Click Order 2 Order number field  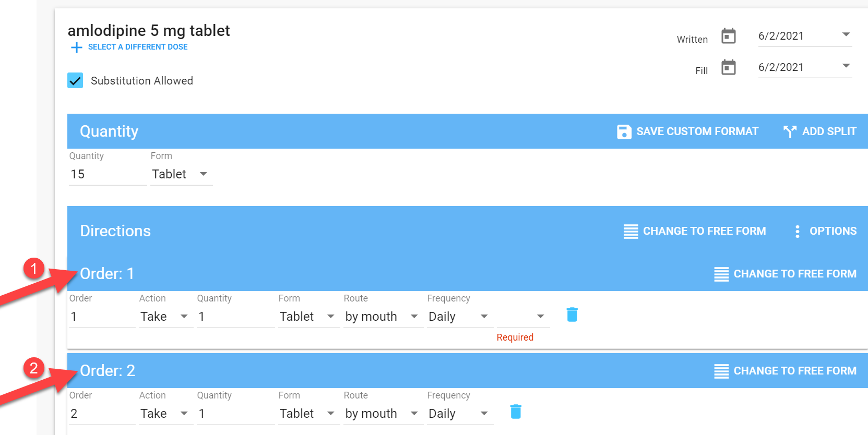pyautogui.click(x=102, y=414)
